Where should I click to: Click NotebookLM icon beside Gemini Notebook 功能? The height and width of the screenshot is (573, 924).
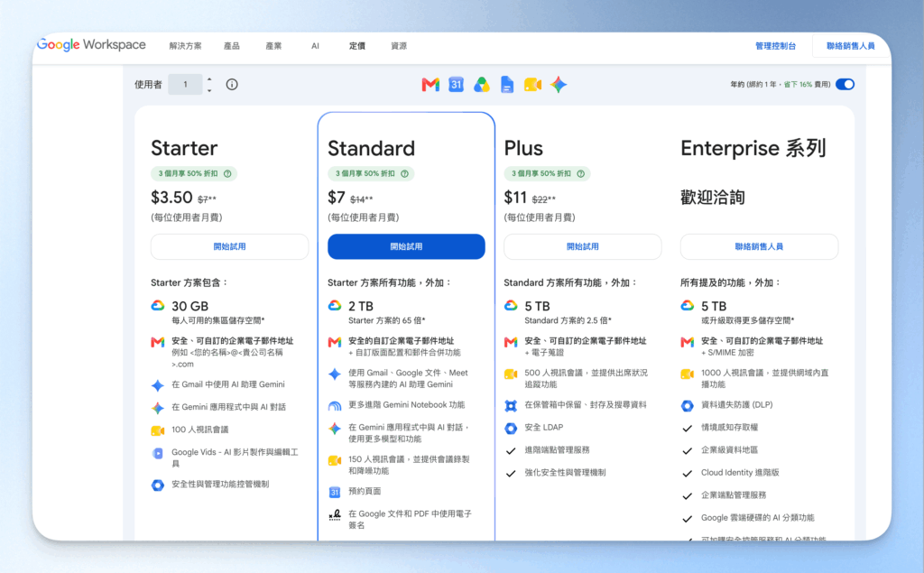point(335,406)
